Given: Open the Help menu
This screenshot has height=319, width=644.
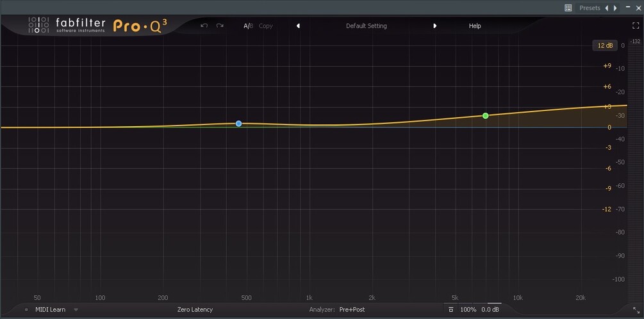Looking at the screenshot, I should 475,26.
